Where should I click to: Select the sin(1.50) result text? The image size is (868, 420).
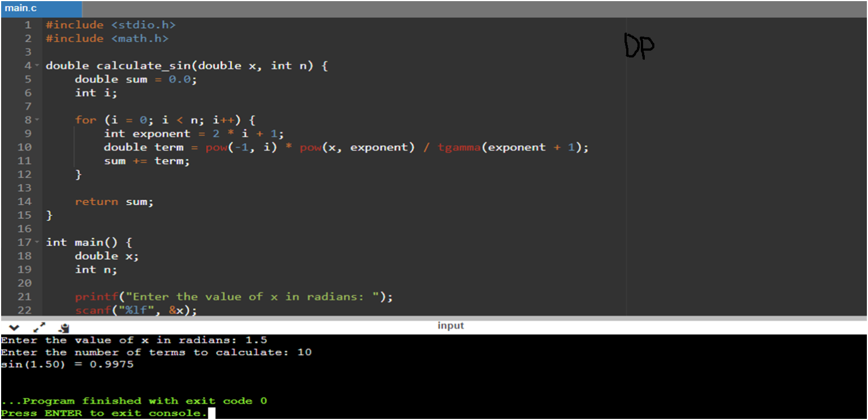point(68,364)
